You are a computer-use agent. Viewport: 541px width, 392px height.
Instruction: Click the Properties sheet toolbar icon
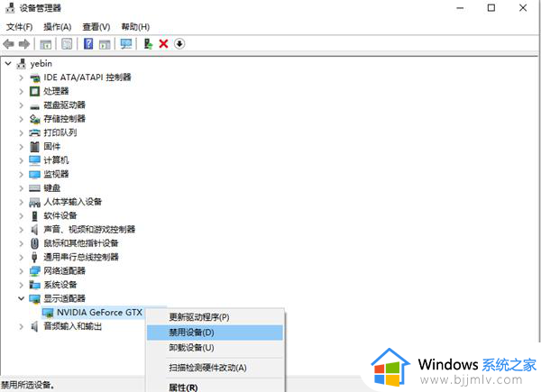click(67, 44)
